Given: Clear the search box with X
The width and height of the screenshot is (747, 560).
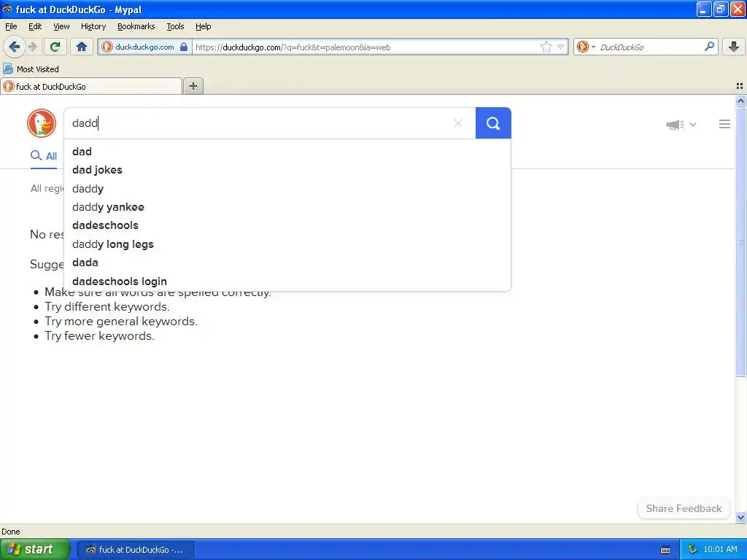Looking at the screenshot, I should point(458,123).
